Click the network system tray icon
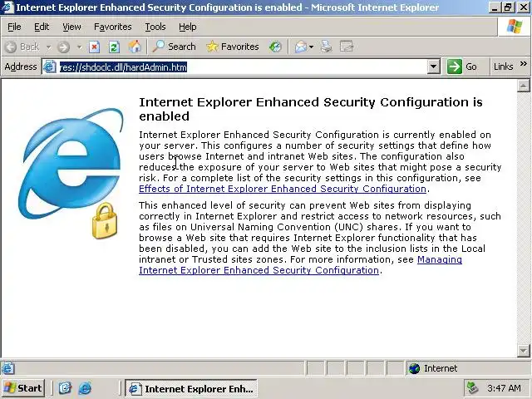 (473, 388)
